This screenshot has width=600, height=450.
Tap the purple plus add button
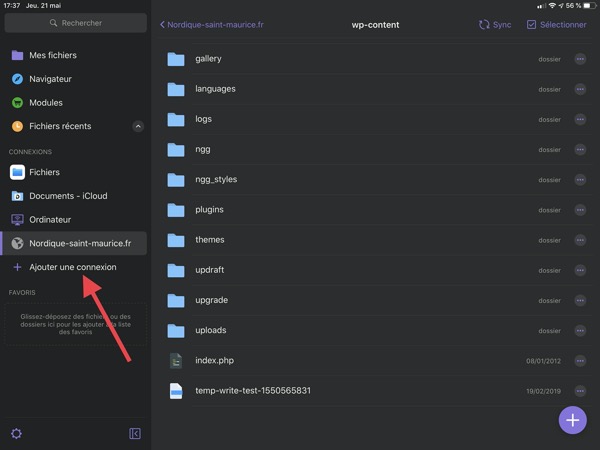572,420
